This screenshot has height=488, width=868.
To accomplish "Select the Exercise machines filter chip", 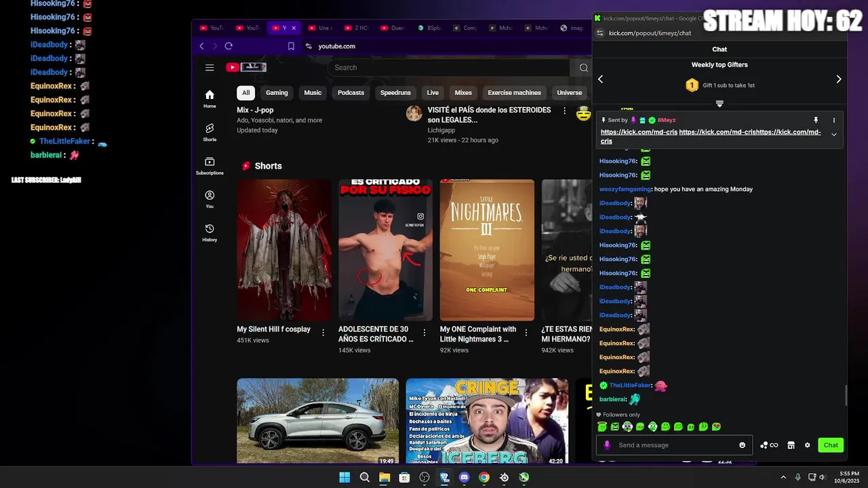I will (x=514, y=93).
